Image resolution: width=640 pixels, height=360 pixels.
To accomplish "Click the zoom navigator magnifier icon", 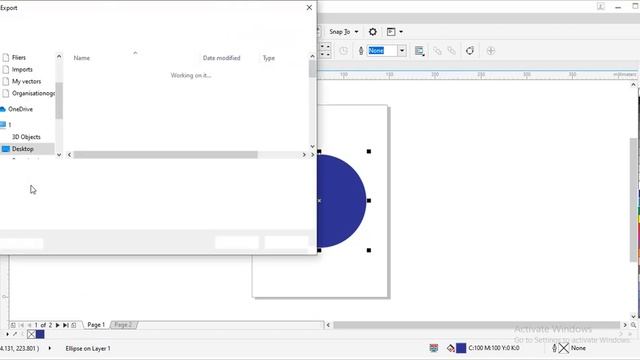I will (x=633, y=325).
